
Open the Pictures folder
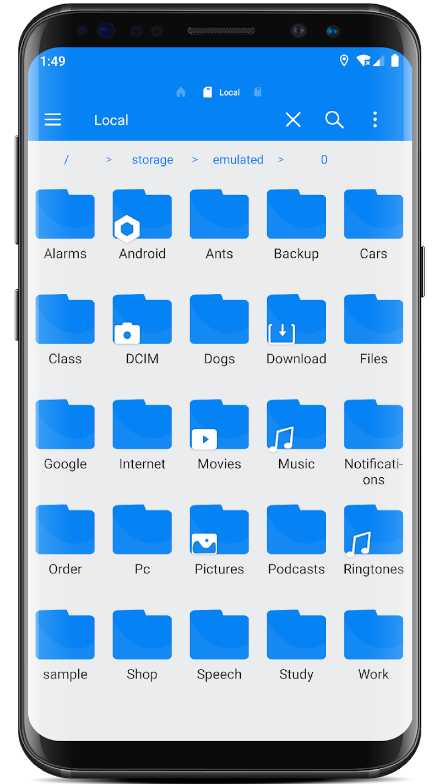(219, 540)
